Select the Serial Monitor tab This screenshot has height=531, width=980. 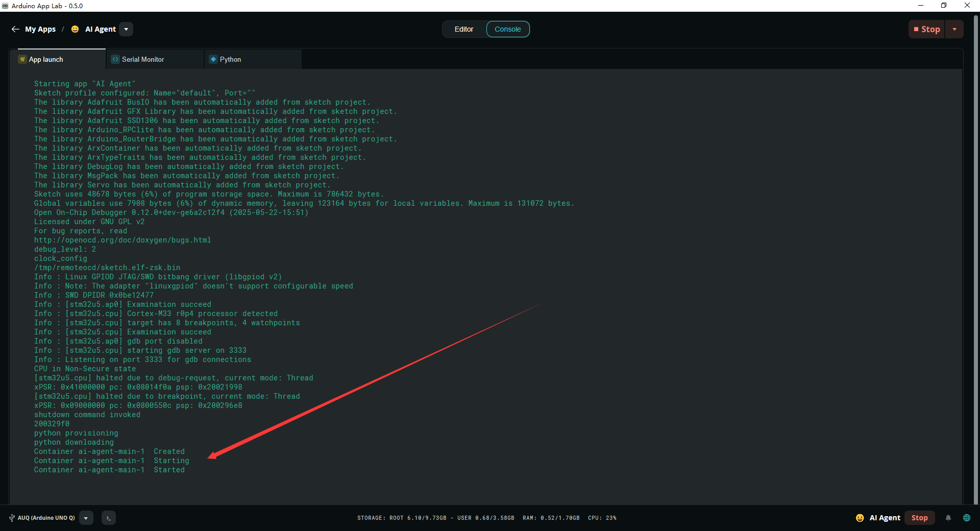[155, 59]
